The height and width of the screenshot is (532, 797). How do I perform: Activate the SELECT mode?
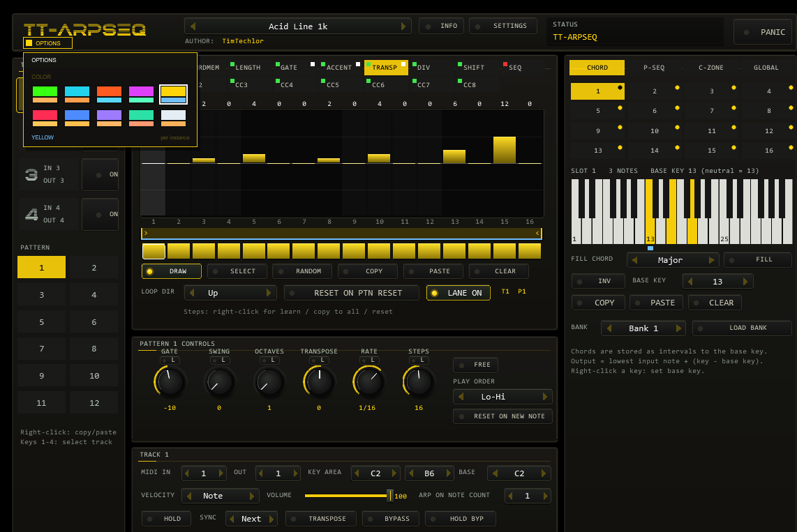click(237, 271)
